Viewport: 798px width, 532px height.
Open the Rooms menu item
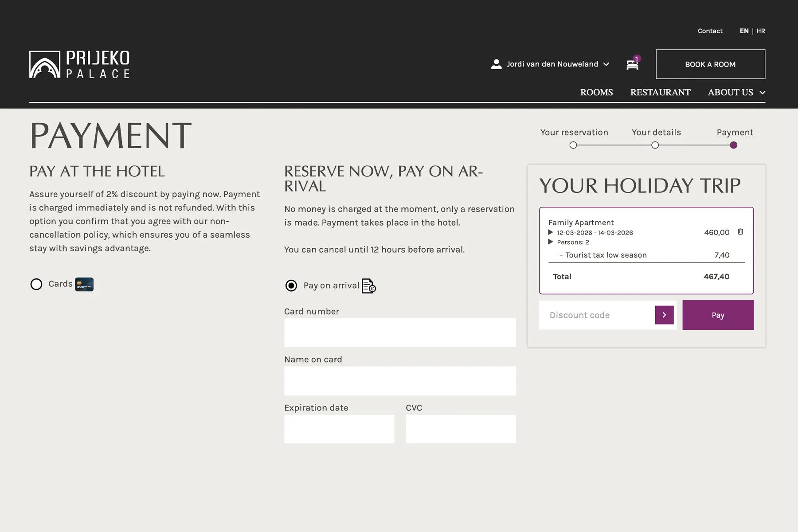pyautogui.click(x=596, y=93)
